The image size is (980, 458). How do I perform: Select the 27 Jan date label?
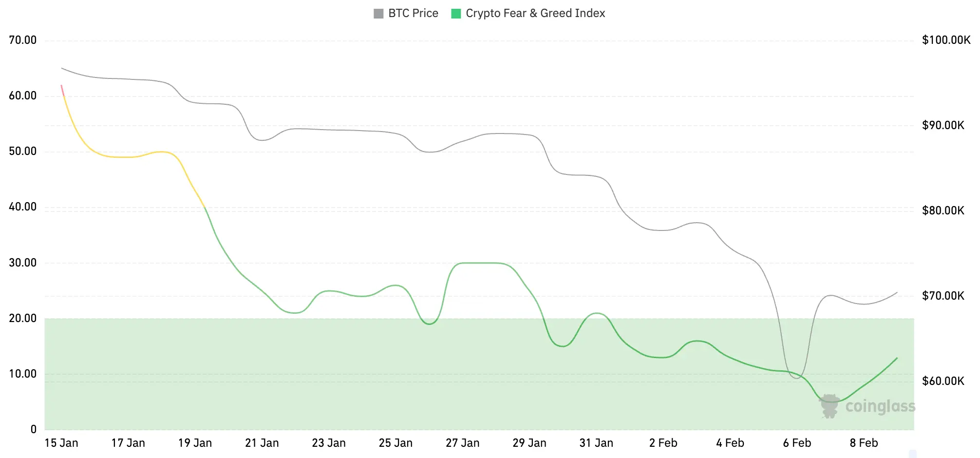pos(462,443)
